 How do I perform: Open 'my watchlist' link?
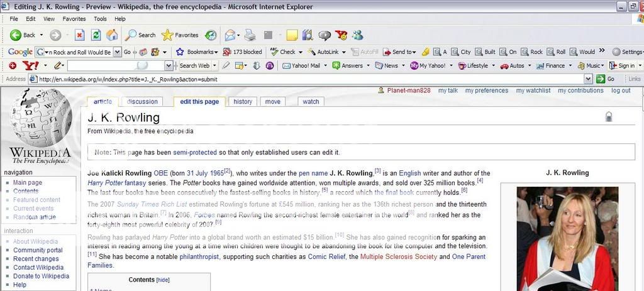533,91
